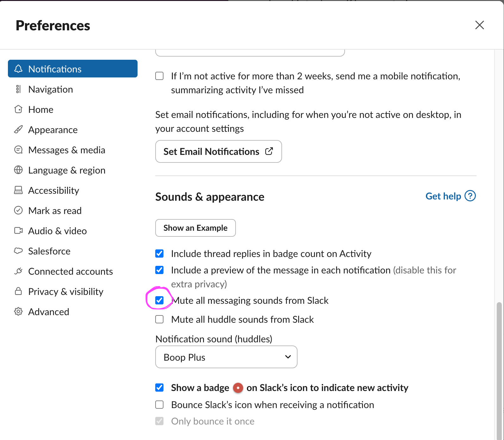This screenshot has height=440, width=504.
Task: Enable Bounce Slack's icon on notification
Action: tap(160, 405)
